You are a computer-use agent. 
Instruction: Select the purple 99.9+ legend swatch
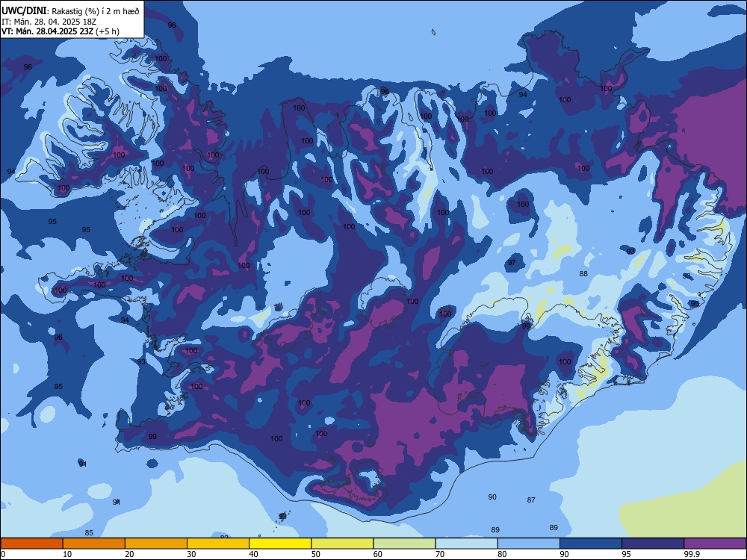[x=715, y=544]
